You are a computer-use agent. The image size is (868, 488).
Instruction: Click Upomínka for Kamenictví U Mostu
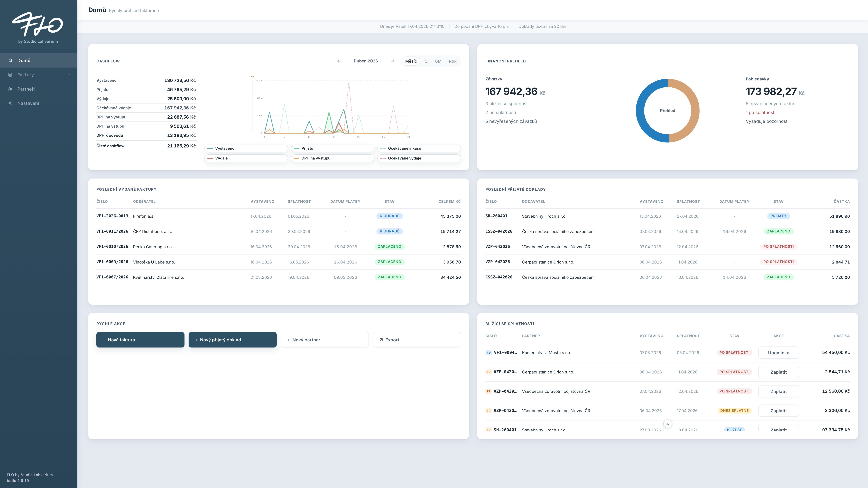click(x=778, y=353)
